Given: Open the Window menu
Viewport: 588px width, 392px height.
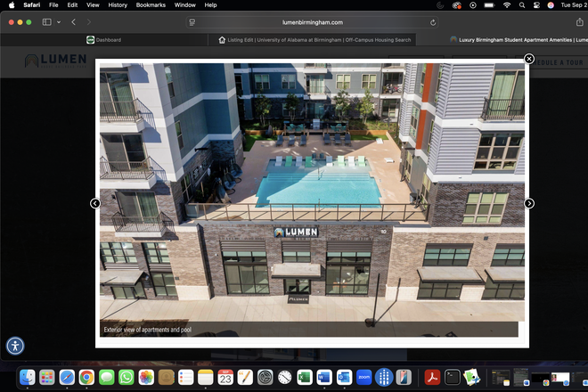Looking at the screenshot, I should click(185, 4).
